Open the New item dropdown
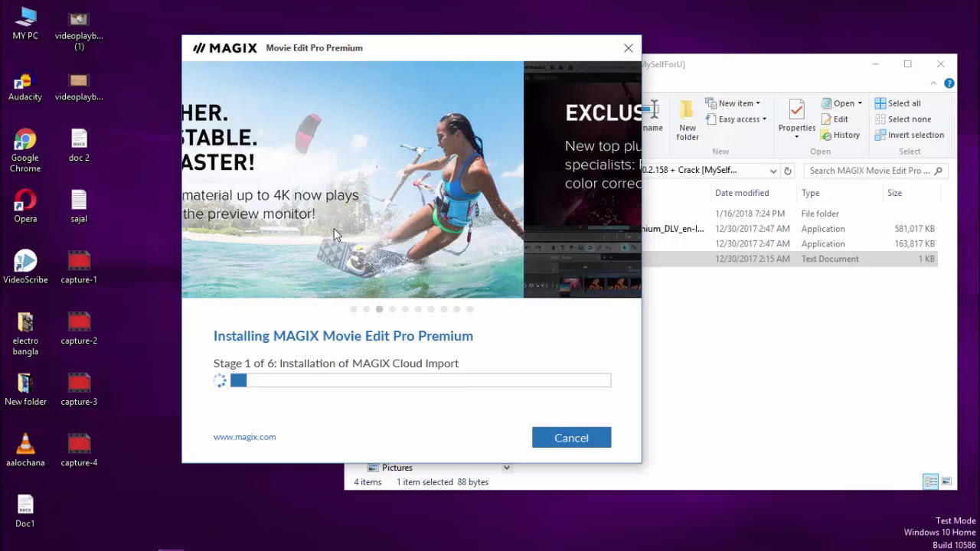Viewport: 980px width, 551px height. point(733,103)
